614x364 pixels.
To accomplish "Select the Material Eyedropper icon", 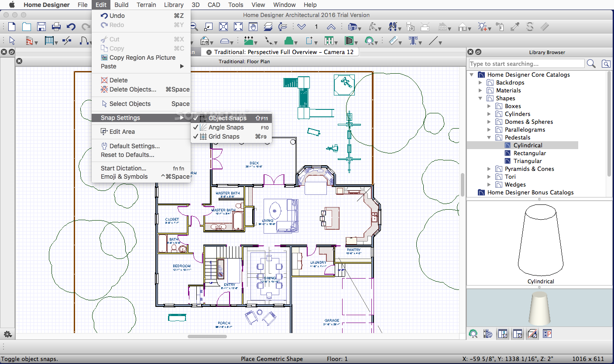I will 515,27.
